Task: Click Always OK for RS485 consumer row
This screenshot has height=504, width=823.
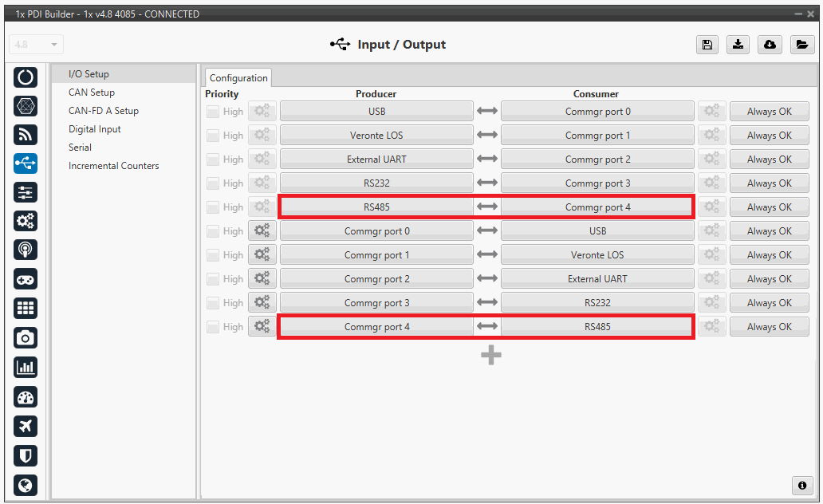Action: [x=769, y=326]
